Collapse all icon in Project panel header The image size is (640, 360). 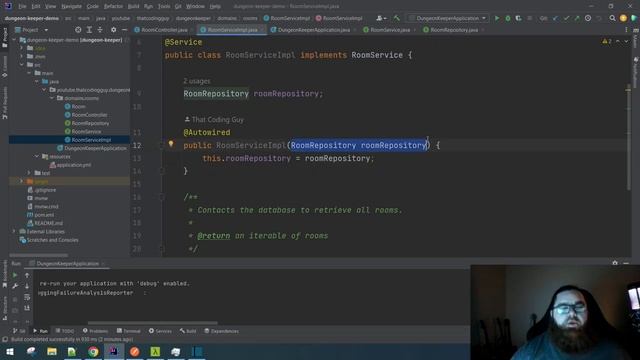[x=100, y=30]
